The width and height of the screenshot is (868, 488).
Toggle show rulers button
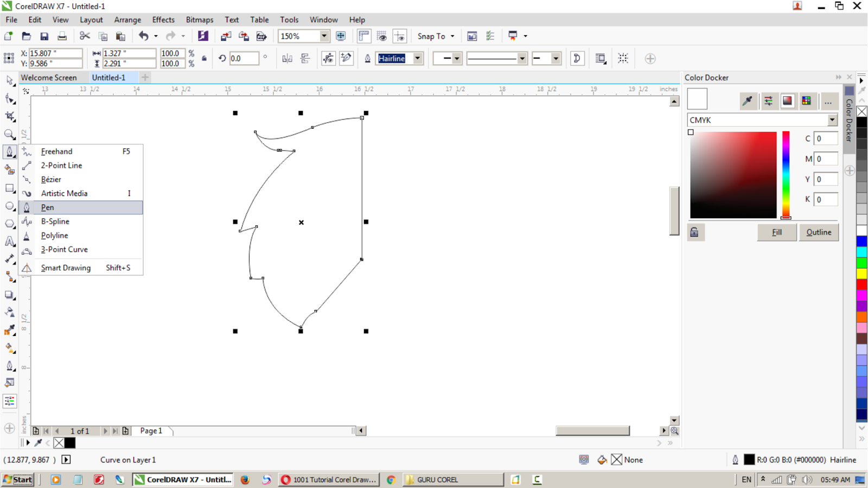pos(364,36)
